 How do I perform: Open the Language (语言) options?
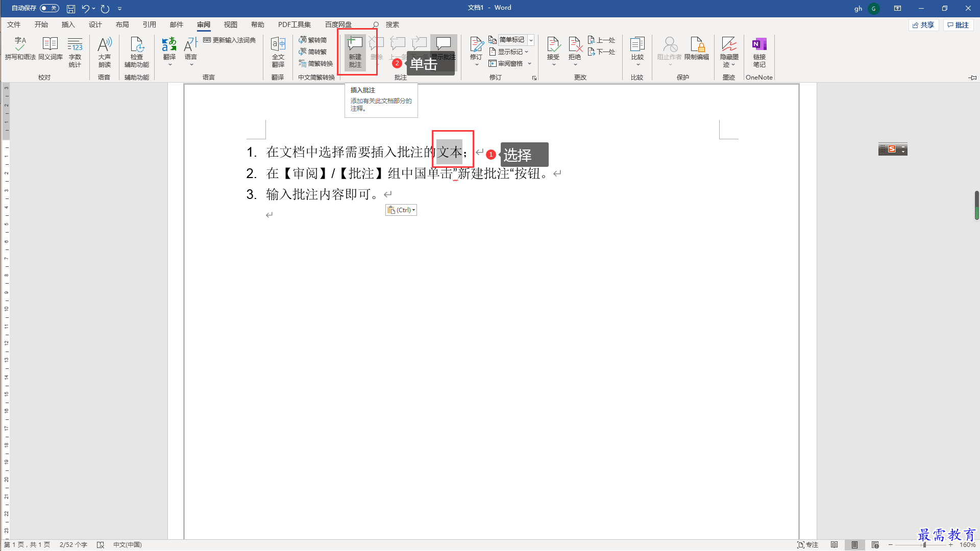pos(191,52)
